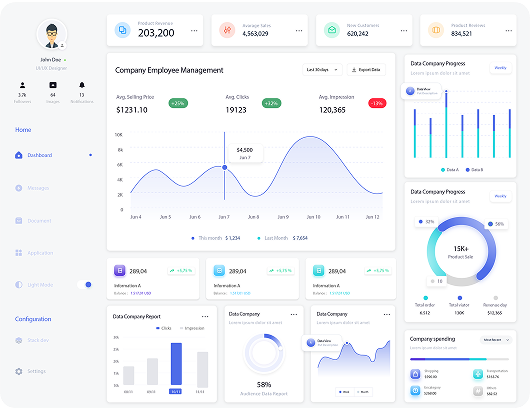Viewport: 530px width, 410px height.
Task: Click the images icon showing 64
Action: (53, 85)
